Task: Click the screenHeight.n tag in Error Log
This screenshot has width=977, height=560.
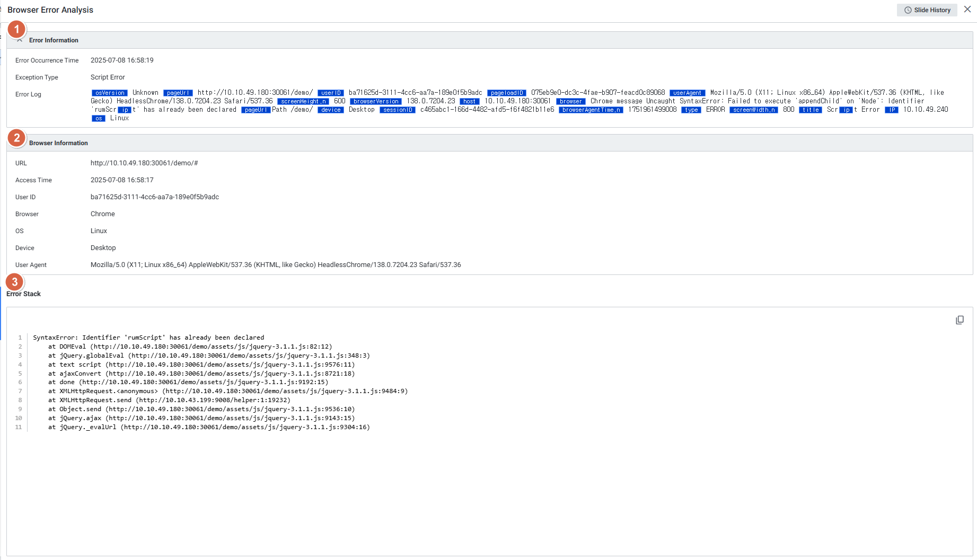Action: [x=303, y=101]
